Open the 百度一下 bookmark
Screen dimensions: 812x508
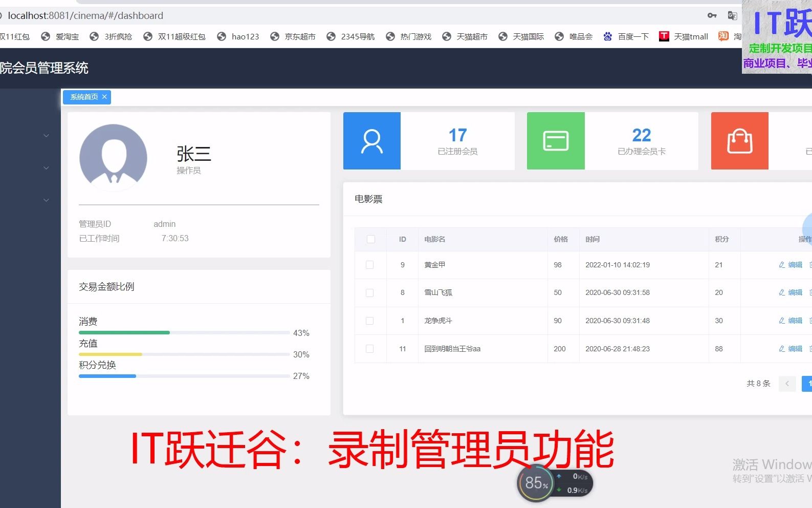coord(626,36)
